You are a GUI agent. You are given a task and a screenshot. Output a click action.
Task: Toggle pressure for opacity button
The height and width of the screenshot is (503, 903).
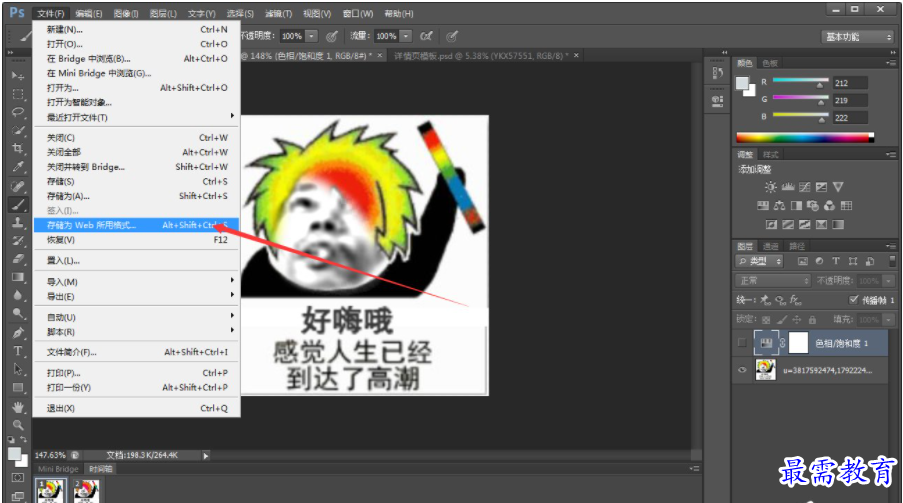[x=332, y=36]
